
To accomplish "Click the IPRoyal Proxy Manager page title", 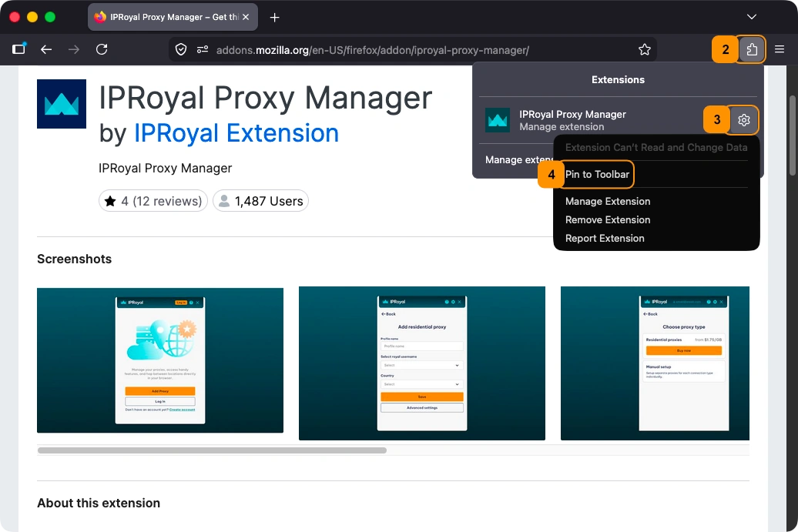I will point(266,97).
